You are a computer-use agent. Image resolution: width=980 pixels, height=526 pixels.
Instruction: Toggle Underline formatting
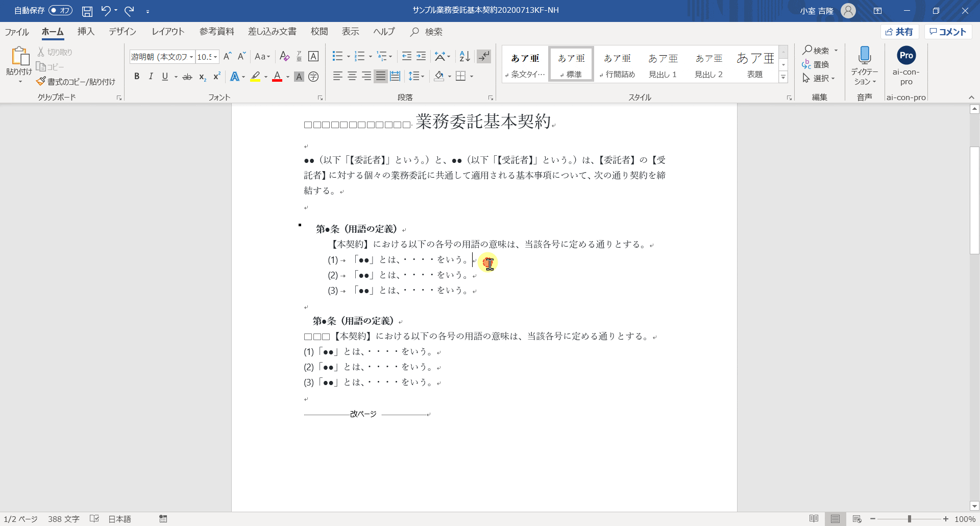pos(165,77)
